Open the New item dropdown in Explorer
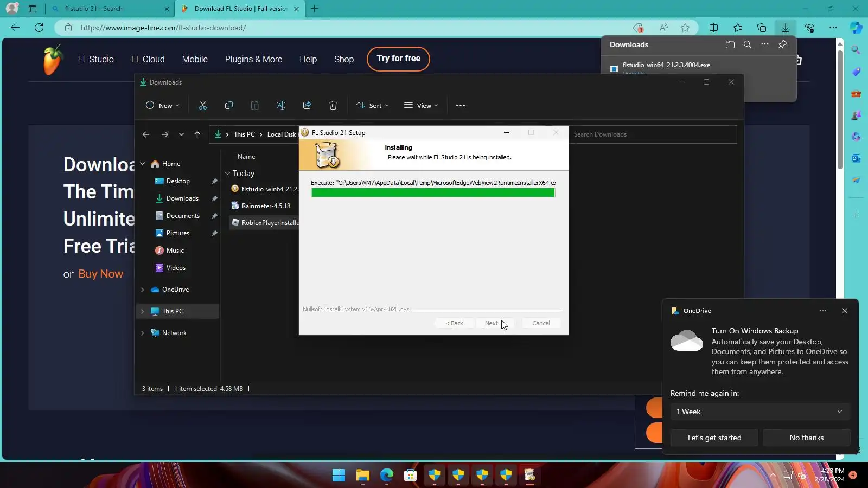The width and height of the screenshot is (868, 488). [x=163, y=106]
